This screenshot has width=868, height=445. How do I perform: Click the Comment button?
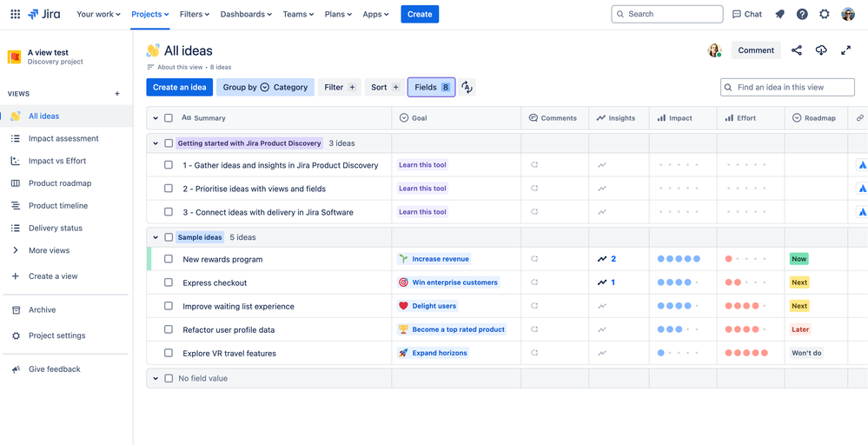756,50
